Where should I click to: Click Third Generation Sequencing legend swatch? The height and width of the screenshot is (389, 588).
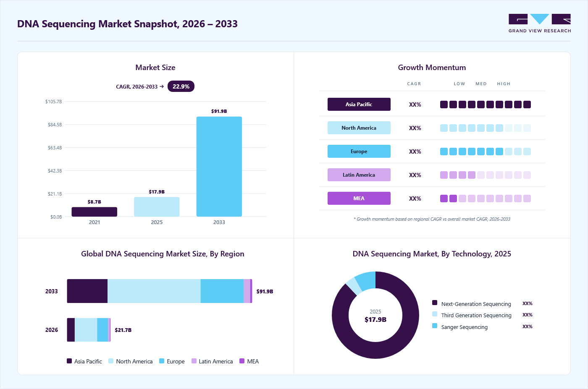click(x=435, y=314)
